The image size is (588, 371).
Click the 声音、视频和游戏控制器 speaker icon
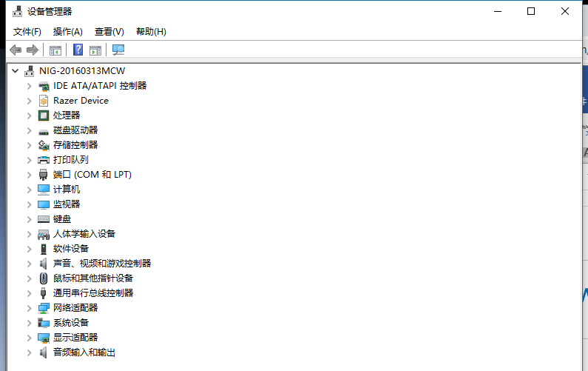(x=44, y=264)
